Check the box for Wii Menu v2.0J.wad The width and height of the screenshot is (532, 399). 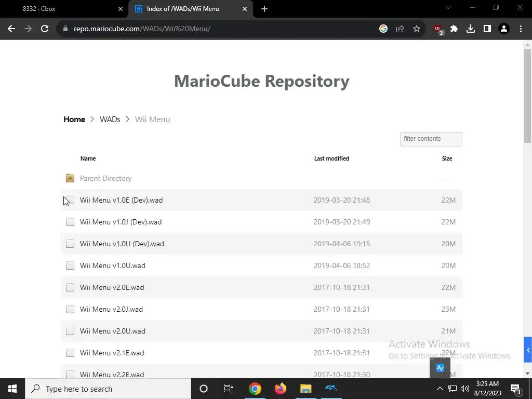pyautogui.click(x=70, y=309)
